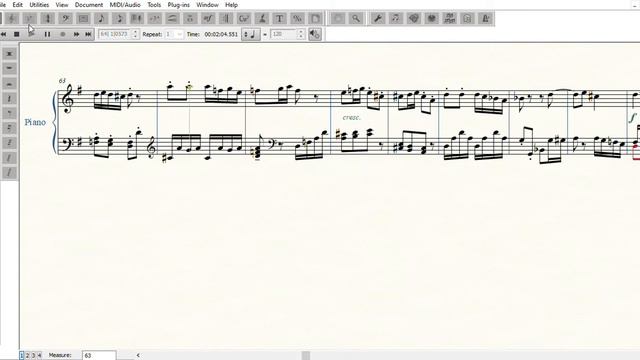Switch to layer 4
This screenshot has width=640, height=360.
click(x=40, y=356)
